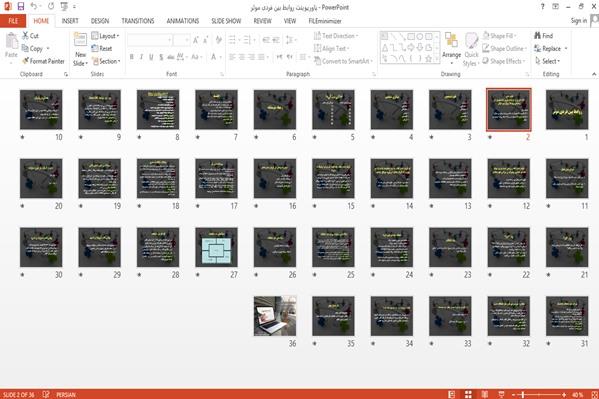
Task: Click the Sign in link
Action: click(x=578, y=21)
